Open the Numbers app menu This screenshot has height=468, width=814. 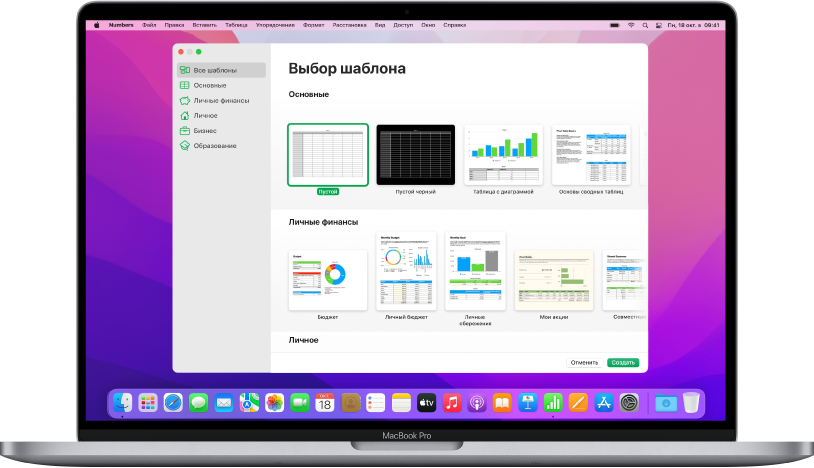click(121, 25)
